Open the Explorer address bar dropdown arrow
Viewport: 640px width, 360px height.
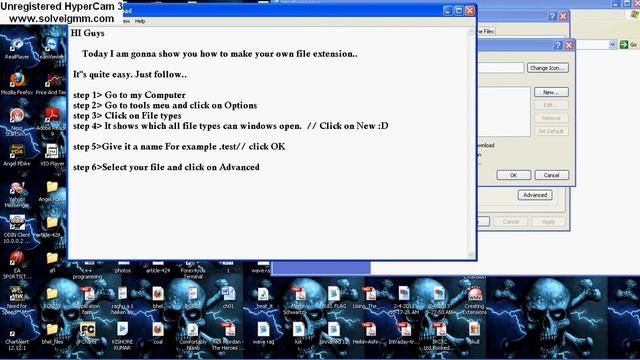pyautogui.click(x=612, y=44)
